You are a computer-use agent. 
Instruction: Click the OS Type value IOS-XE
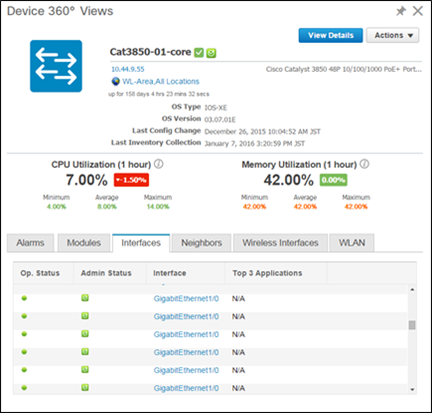[x=216, y=108]
